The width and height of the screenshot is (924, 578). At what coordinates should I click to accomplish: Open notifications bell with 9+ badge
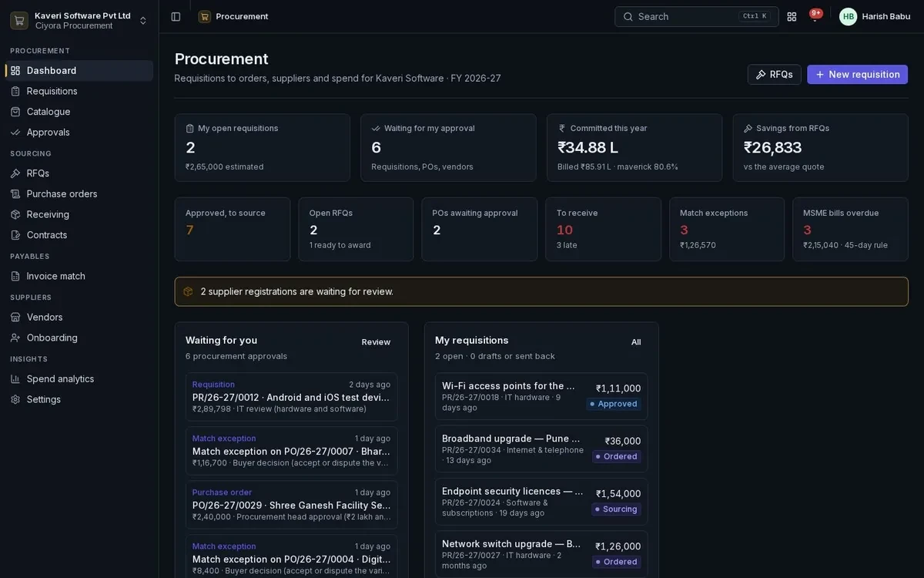(x=815, y=16)
